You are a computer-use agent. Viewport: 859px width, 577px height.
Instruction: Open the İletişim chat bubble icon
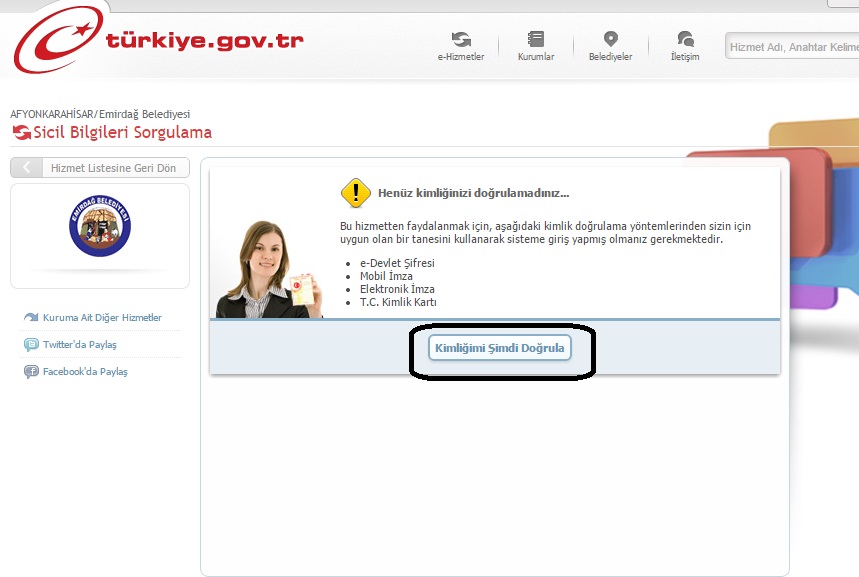685,39
